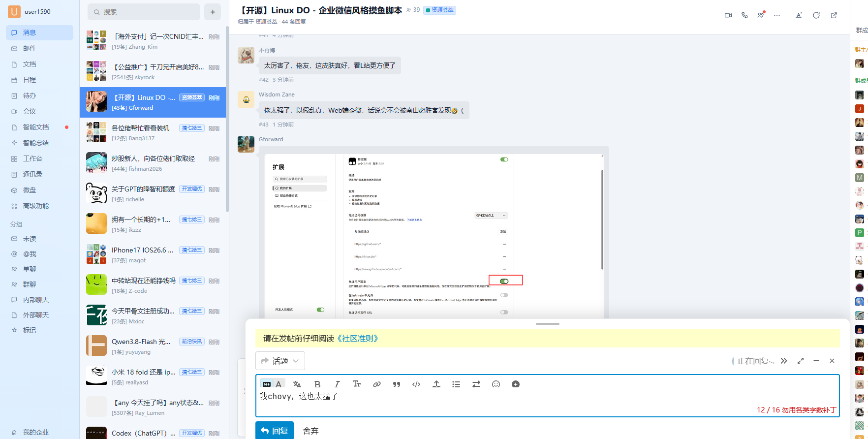
Task: Click the 前沿快讯 tag on Qwen3.8-Flash row
Action: (192, 342)
